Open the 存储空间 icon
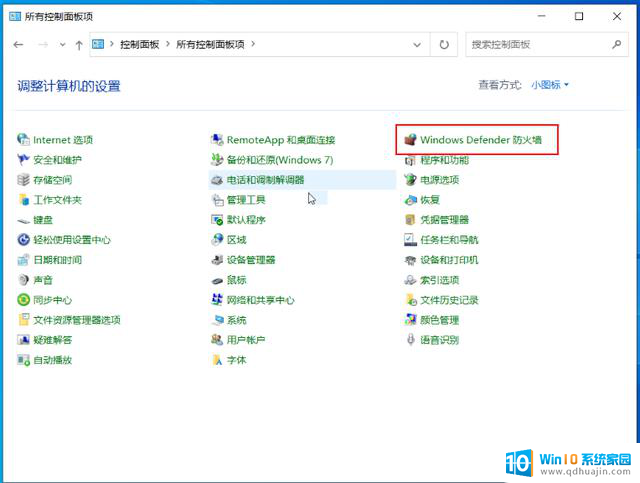 [23, 180]
